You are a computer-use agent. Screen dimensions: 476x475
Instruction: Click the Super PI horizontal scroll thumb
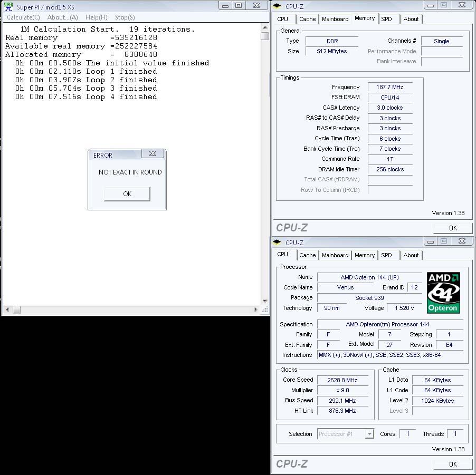click(16, 309)
